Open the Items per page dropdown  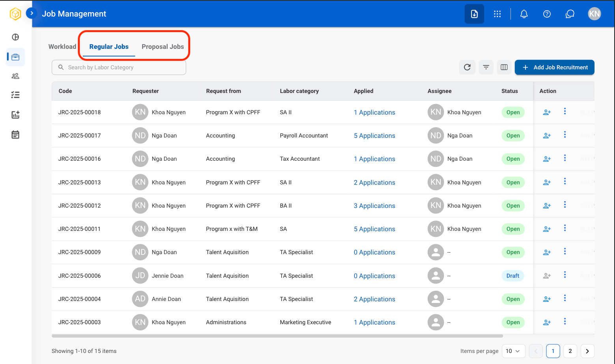(x=513, y=351)
